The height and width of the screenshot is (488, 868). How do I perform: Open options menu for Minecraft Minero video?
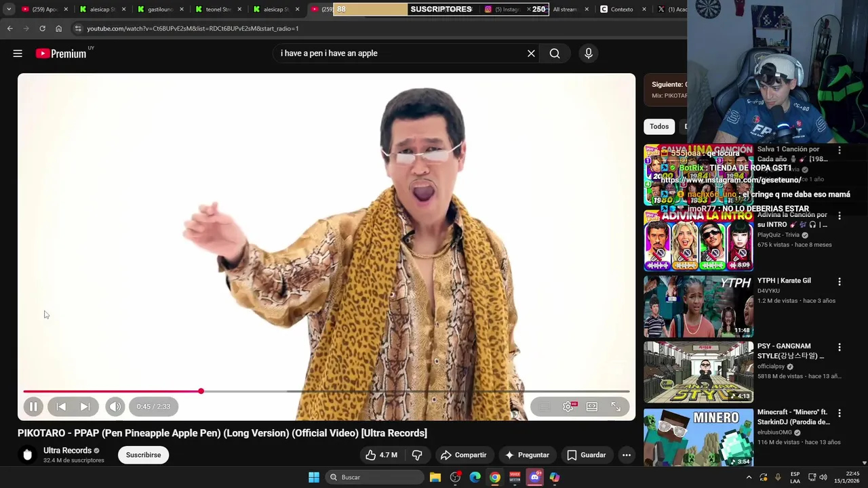coord(840,413)
